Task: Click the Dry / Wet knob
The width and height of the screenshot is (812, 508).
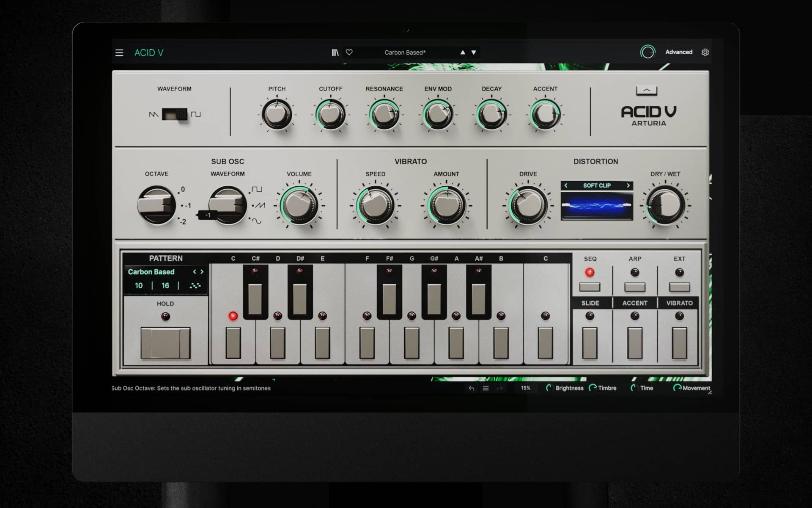Action: pyautogui.click(x=665, y=206)
